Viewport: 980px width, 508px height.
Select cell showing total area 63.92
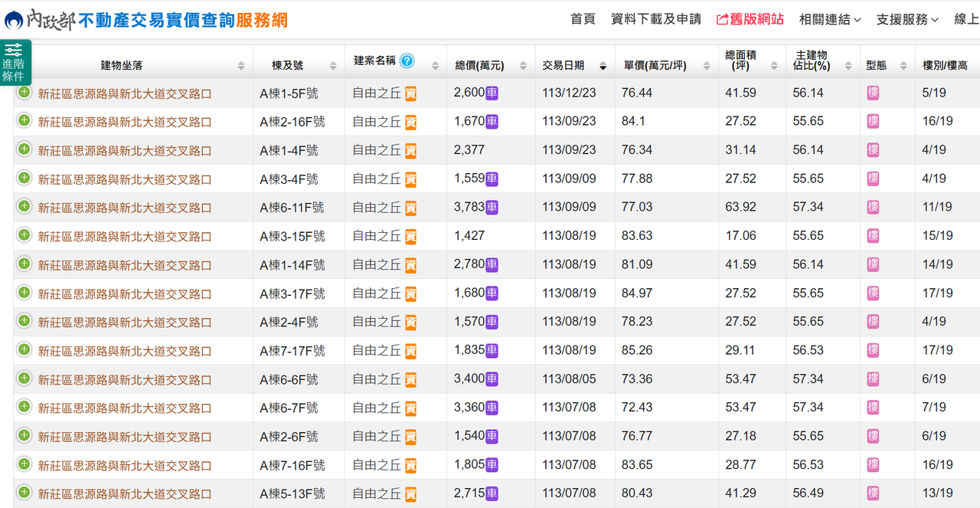point(741,207)
